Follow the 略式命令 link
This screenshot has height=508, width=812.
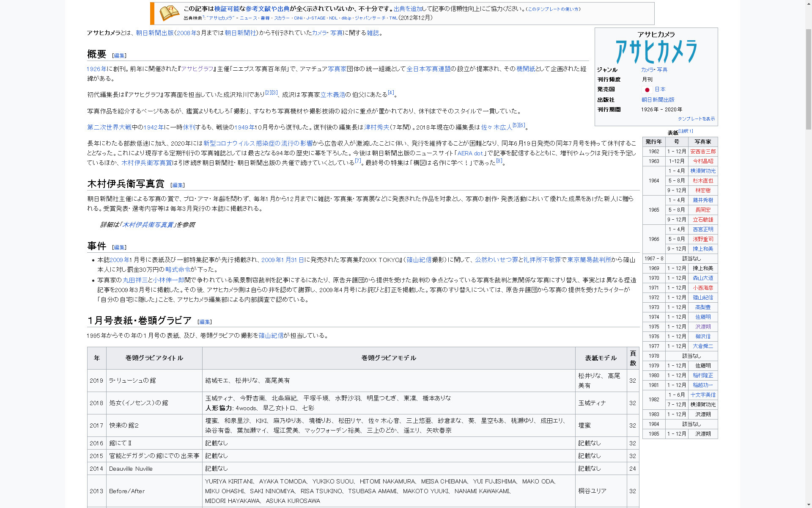click(178, 270)
